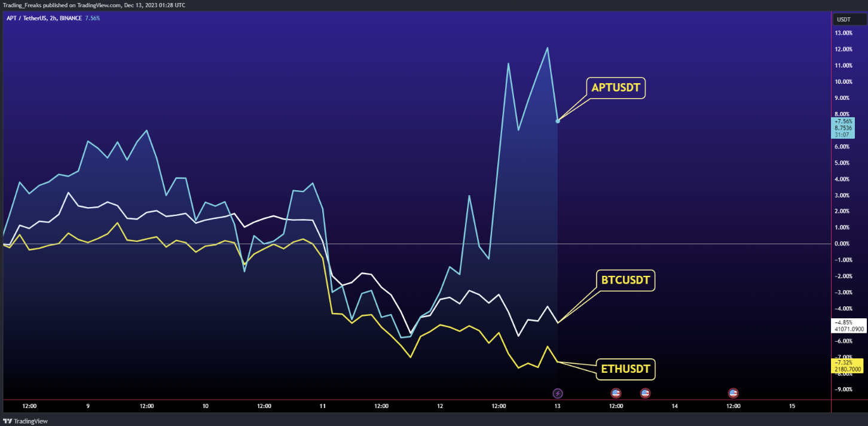This screenshot has width=868, height=426.
Task: Click the yellow -7.32% ETH price tag
Action: point(848,366)
